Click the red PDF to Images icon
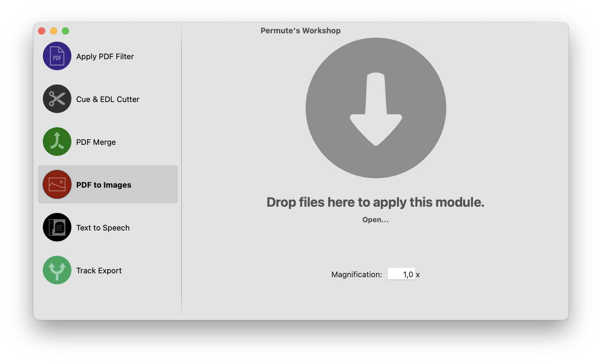Viewport: 602px width, 364px height. (x=57, y=184)
